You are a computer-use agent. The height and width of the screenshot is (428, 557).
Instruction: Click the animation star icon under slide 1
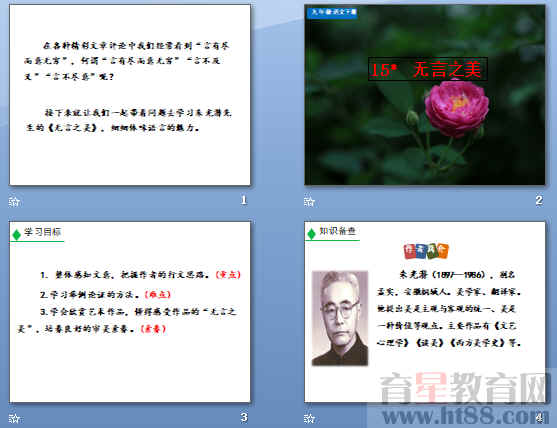tap(14, 201)
